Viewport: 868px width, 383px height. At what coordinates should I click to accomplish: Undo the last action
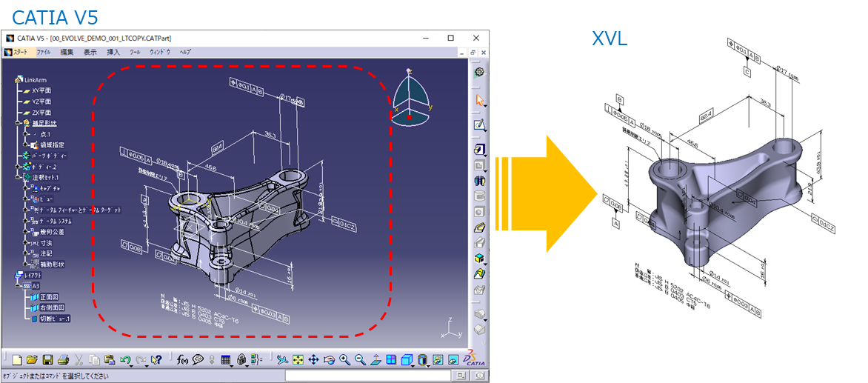124,359
